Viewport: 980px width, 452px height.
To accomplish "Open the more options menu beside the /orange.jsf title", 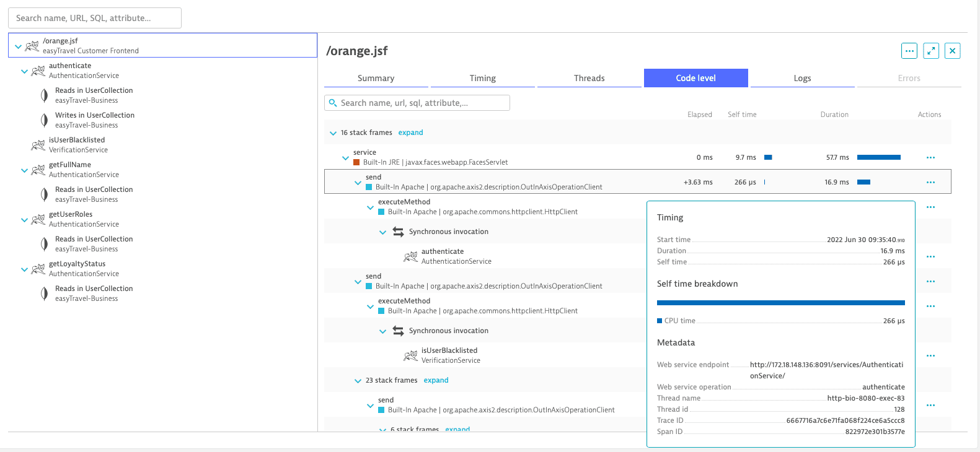I will (x=909, y=51).
